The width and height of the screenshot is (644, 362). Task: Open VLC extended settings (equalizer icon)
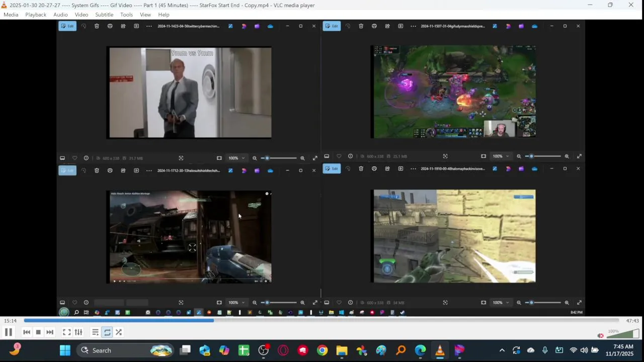(x=78, y=332)
